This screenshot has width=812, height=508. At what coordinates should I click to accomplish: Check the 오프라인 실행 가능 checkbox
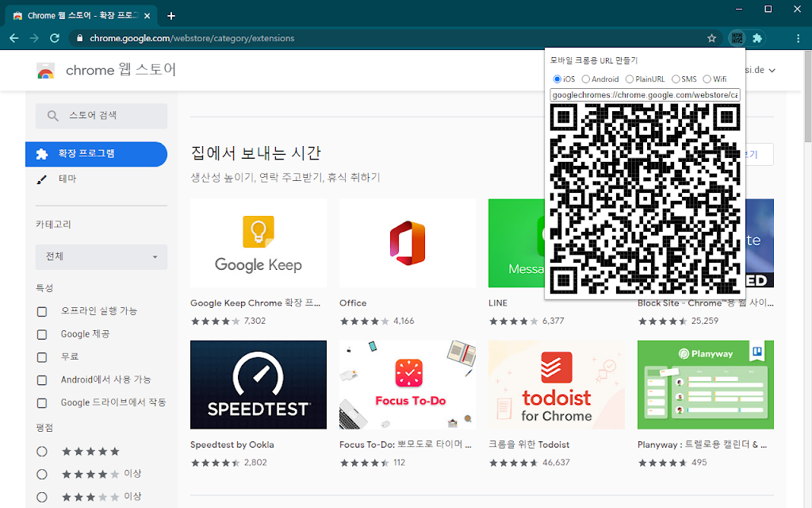42,311
